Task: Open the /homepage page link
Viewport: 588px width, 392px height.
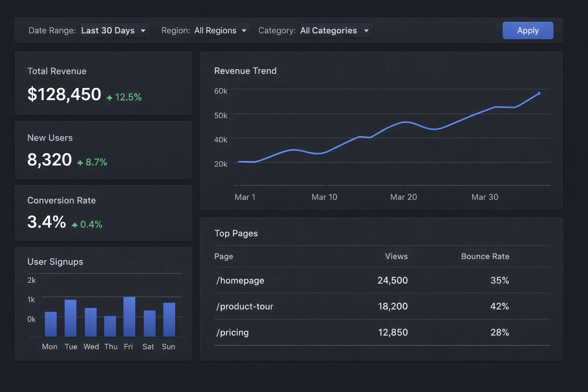Action: 240,281
